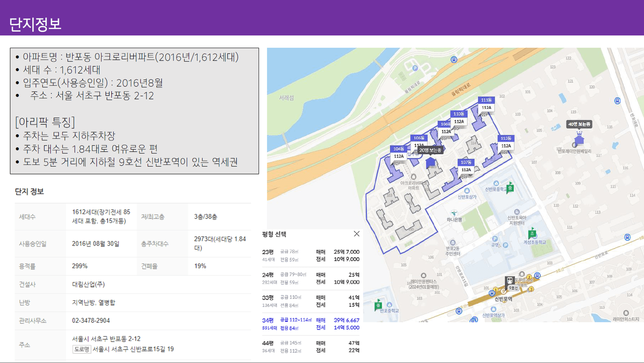Click the 아크로리버파크 아파트 map pin
The height and width of the screenshot is (363, 644).
413,177
